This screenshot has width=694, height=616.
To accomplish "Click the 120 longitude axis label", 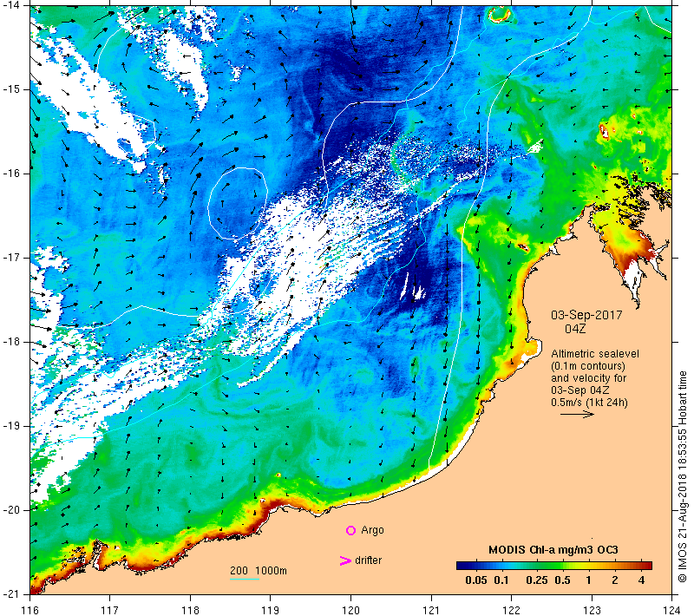I will (x=351, y=610).
